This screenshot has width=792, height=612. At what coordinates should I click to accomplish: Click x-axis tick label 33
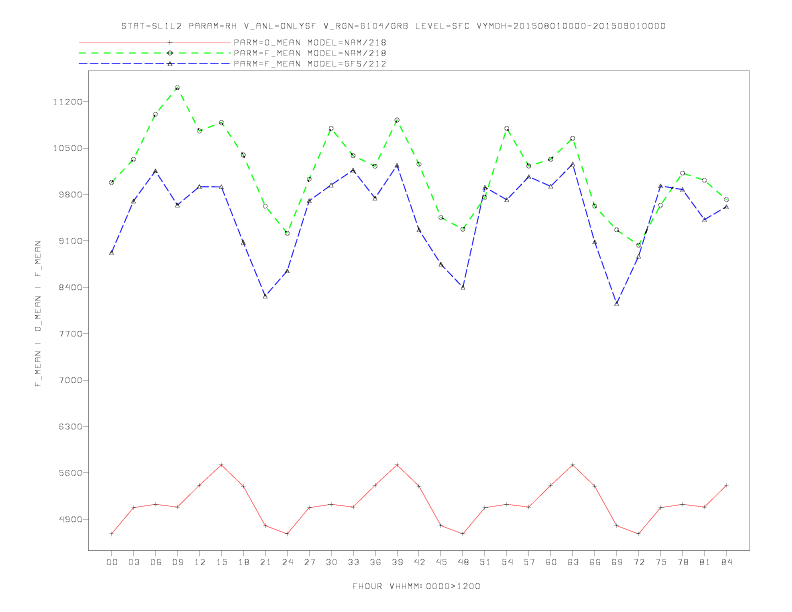coord(353,562)
